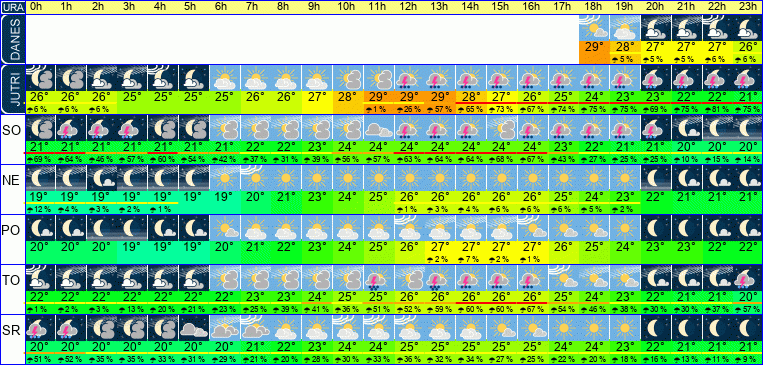Select the DANES day row label

12,40
